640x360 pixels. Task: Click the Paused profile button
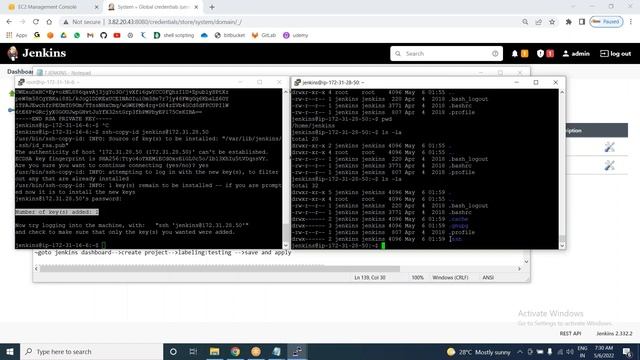pyautogui.click(x=606, y=22)
